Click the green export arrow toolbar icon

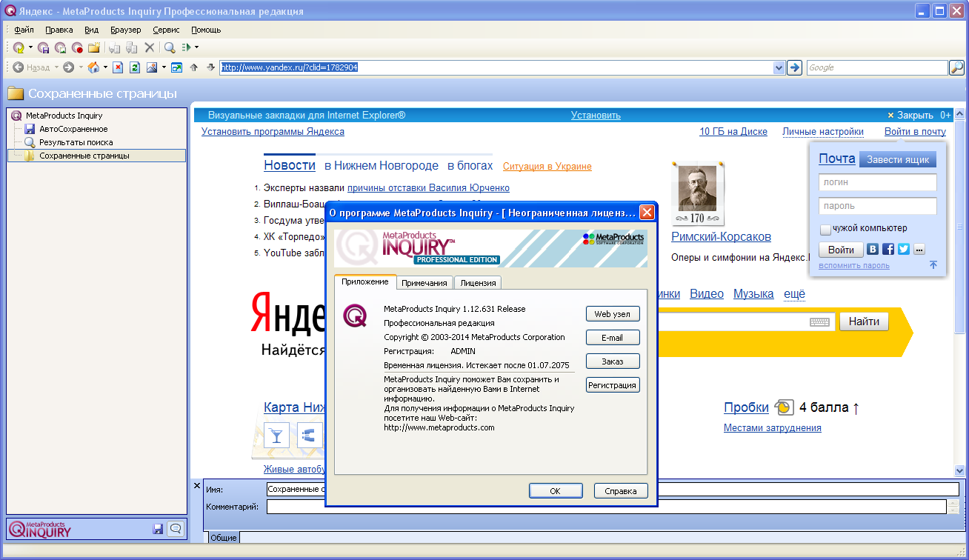click(187, 47)
